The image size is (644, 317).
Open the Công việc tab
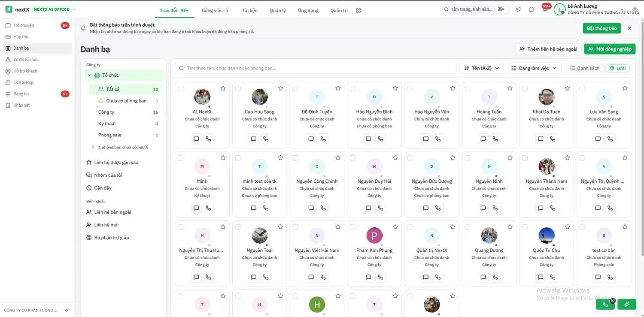click(x=216, y=10)
